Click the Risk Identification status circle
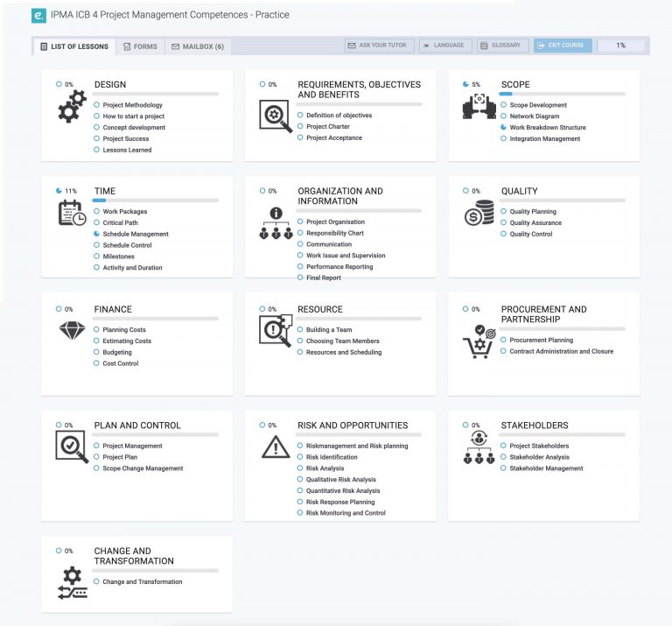Screen dimensions: 672x626 point(300,457)
